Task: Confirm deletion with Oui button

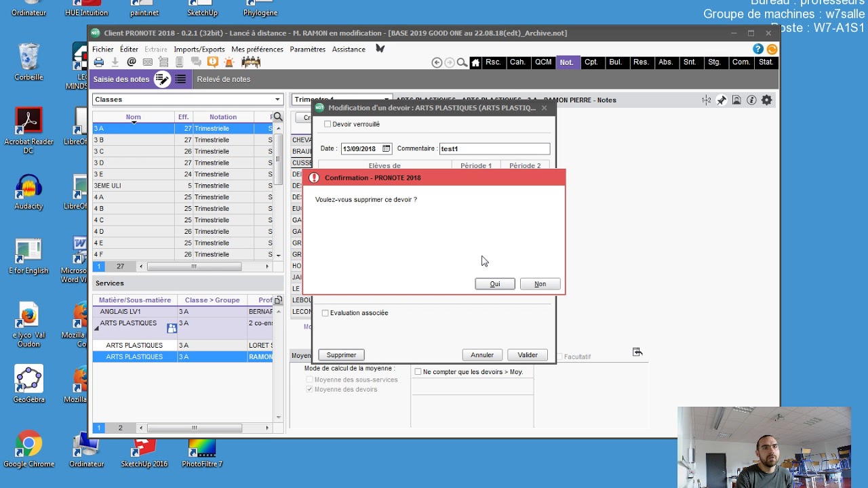Action: point(495,284)
